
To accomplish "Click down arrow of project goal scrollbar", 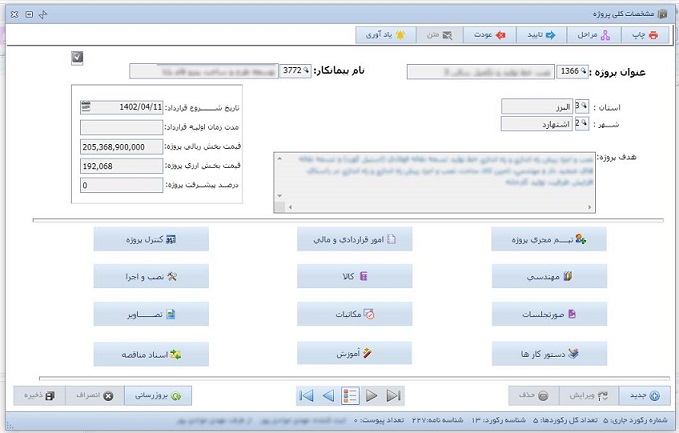I will 280,196.
